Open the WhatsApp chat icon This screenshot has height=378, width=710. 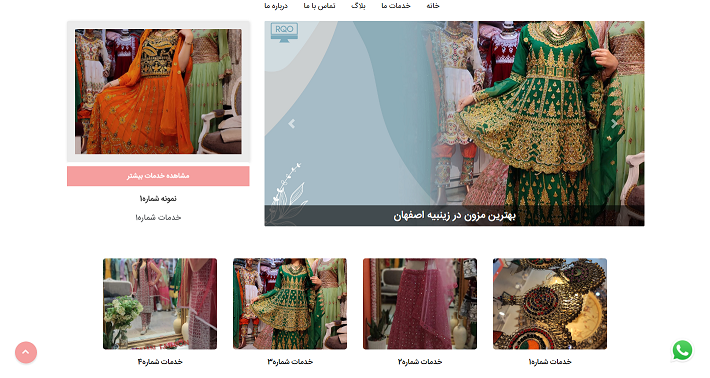tap(682, 351)
